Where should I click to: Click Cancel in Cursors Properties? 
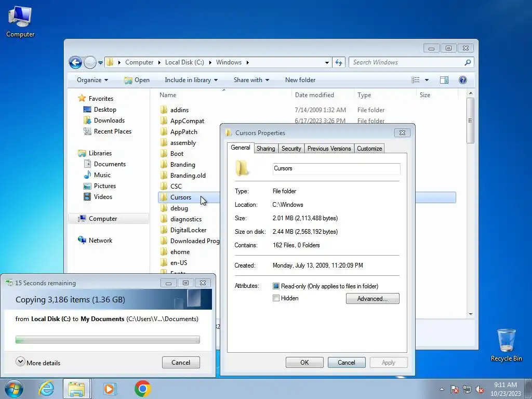pos(347,362)
